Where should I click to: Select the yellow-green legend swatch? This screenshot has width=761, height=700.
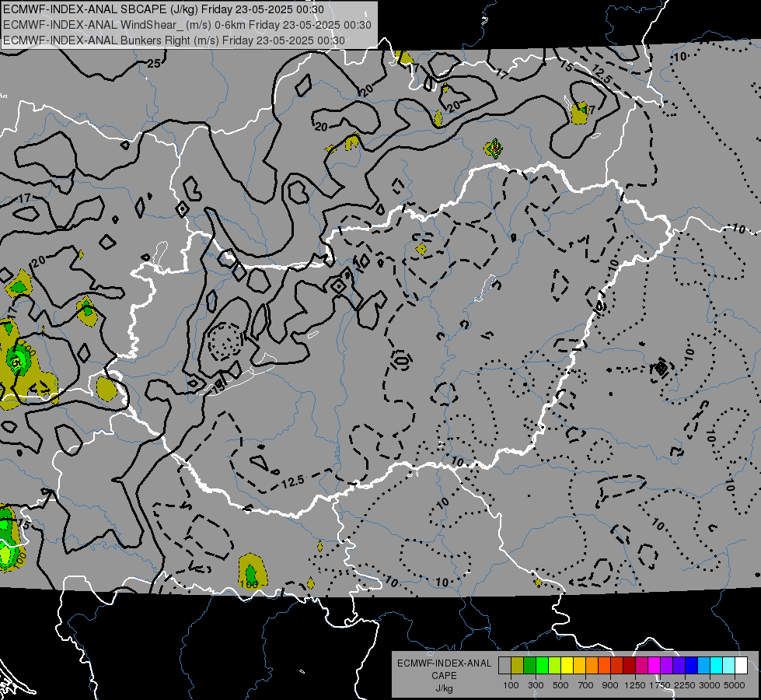pyautogui.click(x=554, y=666)
